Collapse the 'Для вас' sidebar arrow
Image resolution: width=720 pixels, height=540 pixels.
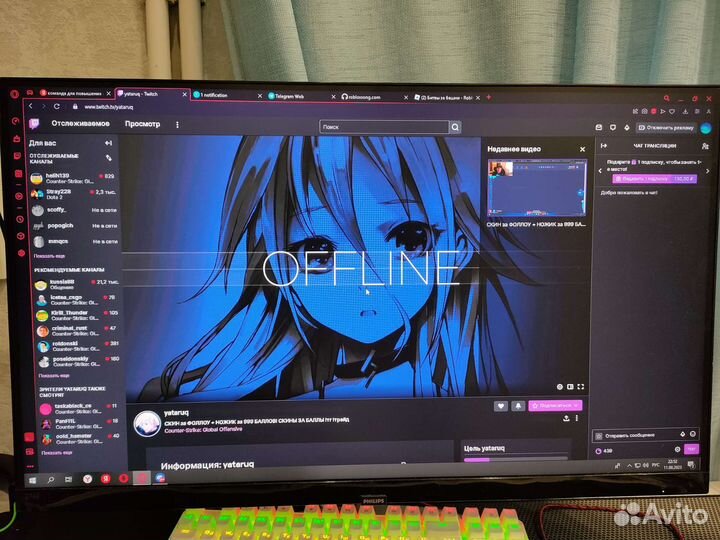108,143
